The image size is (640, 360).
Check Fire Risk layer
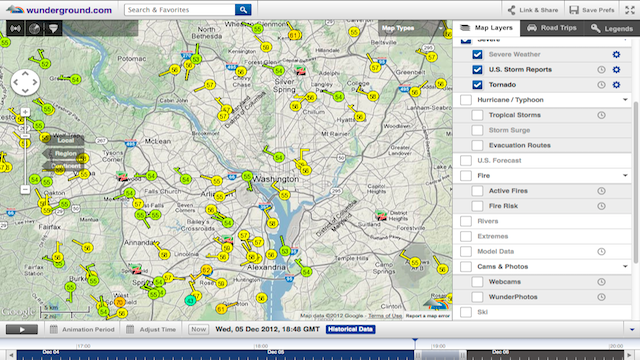coord(477,206)
